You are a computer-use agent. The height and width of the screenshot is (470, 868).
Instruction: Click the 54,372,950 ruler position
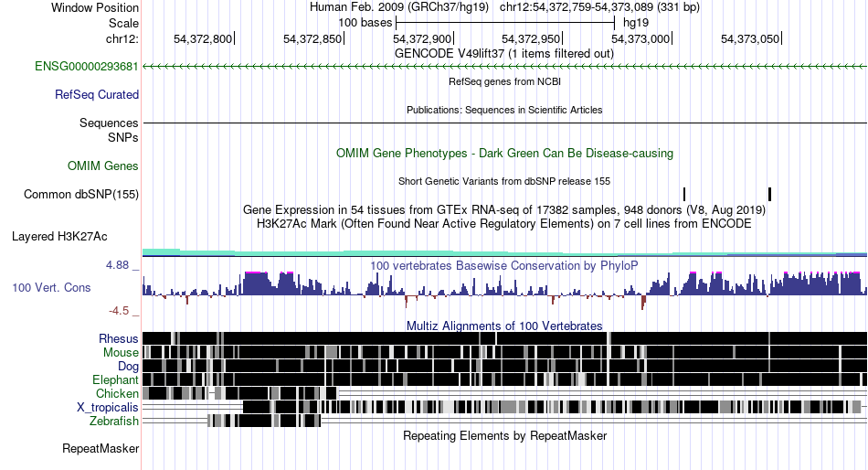532,38
